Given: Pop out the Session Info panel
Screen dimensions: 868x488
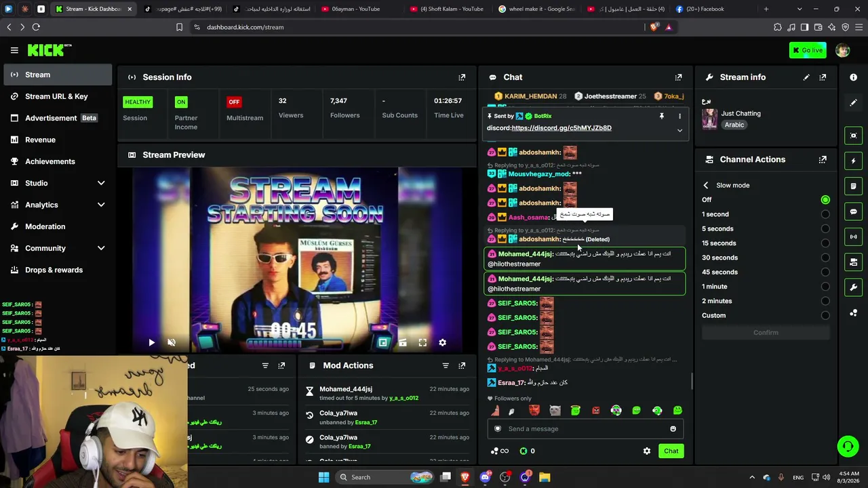Looking at the screenshot, I should 462,77.
